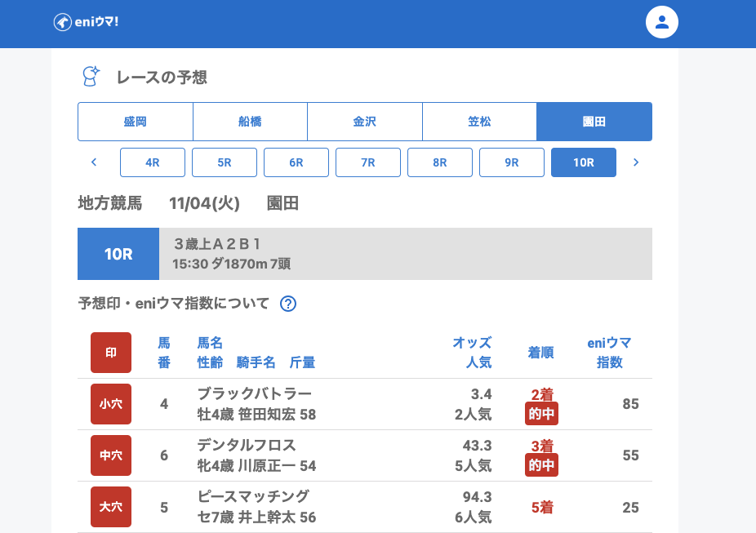Switch to the 盛岡 racecourse tab
756x533 pixels.
(136, 122)
